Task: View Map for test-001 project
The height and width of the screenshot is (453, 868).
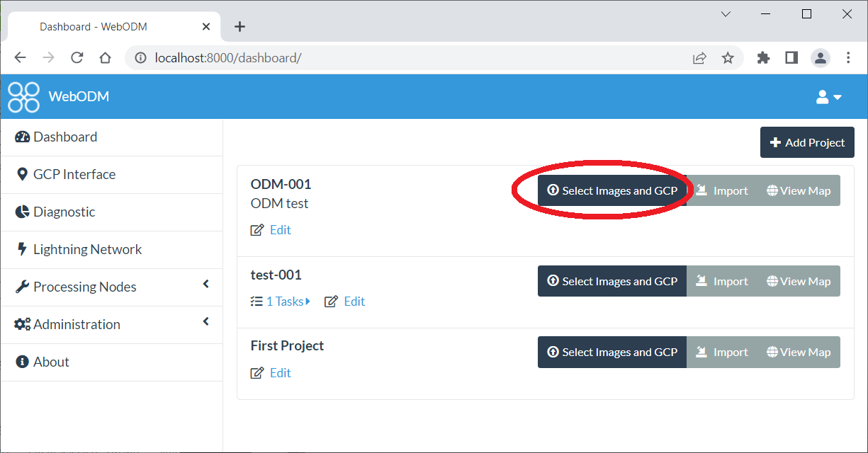Action: pyautogui.click(x=799, y=281)
